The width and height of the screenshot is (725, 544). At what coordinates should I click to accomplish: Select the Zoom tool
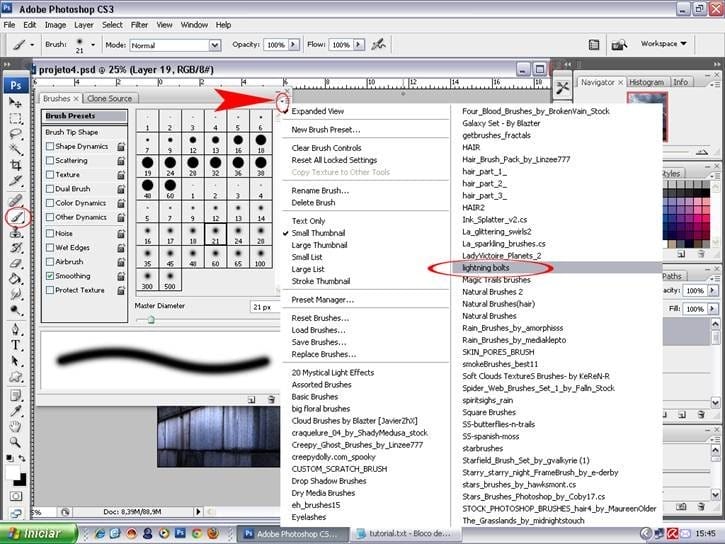15,442
